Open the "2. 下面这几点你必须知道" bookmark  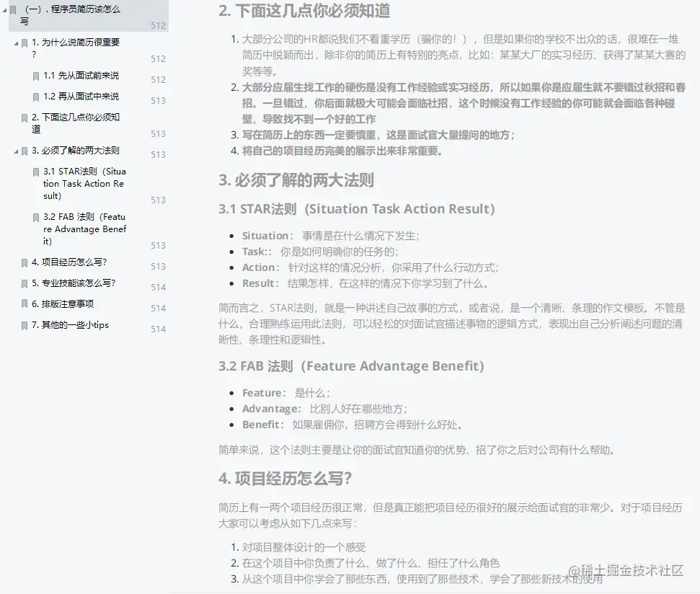pyautogui.click(x=76, y=123)
